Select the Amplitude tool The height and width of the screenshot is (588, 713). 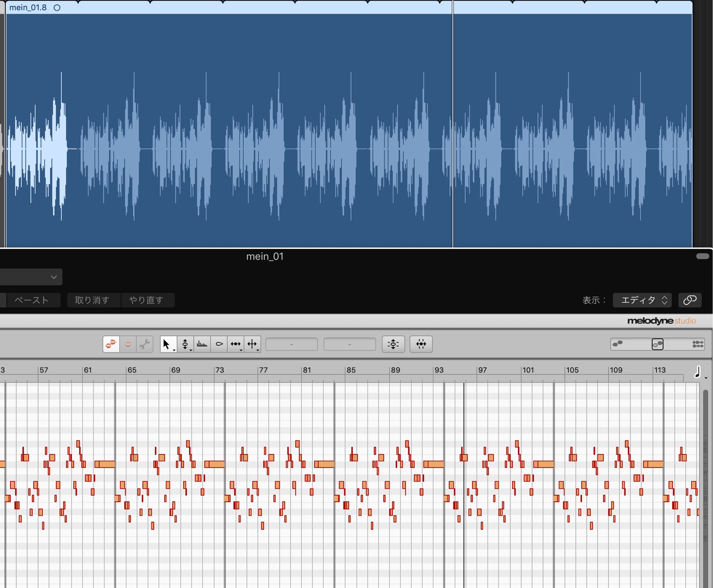[x=219, y=344]
